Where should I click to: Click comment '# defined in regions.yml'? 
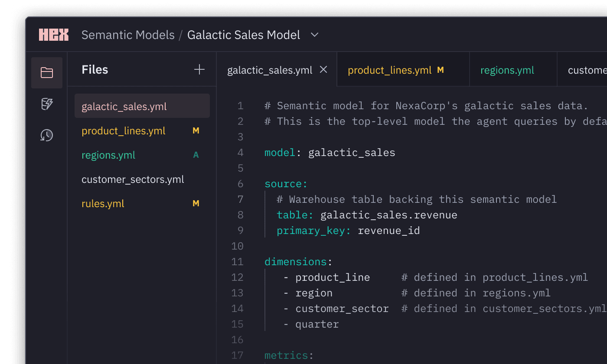point(476,293)
